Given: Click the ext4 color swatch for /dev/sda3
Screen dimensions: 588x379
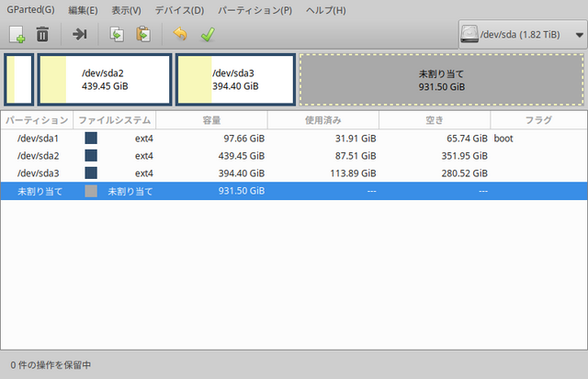Looking at the screenshot, I should click(91, 173).
